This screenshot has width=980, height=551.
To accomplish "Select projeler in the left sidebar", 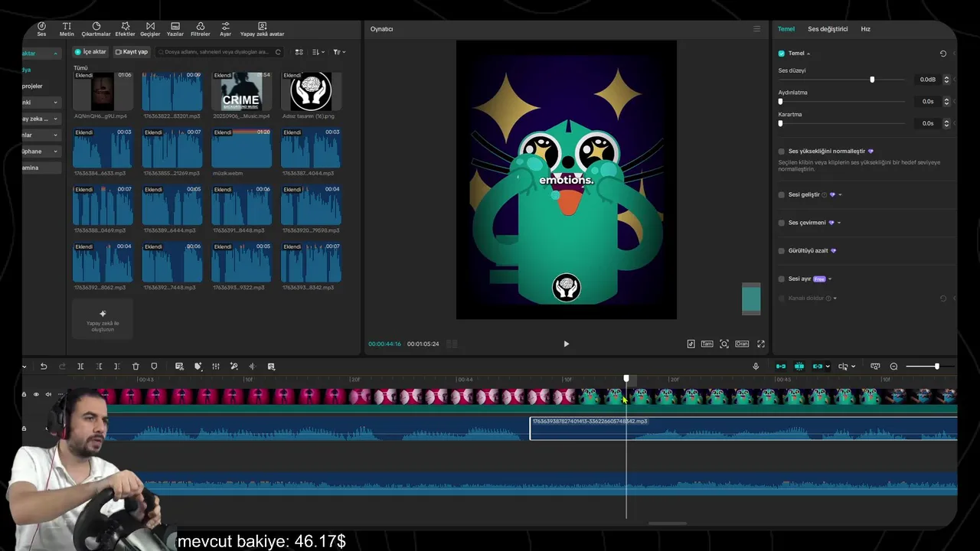I will pos(32,86).
